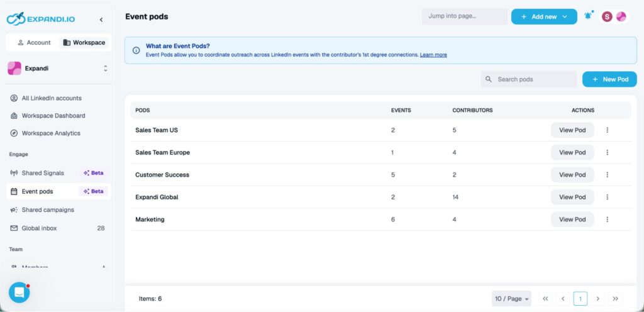Image resolution: width=644 pixels, height=312 pixels.
Task: Click the Expandi workspace logo in the sidebar
Action: tap(14, 68)
